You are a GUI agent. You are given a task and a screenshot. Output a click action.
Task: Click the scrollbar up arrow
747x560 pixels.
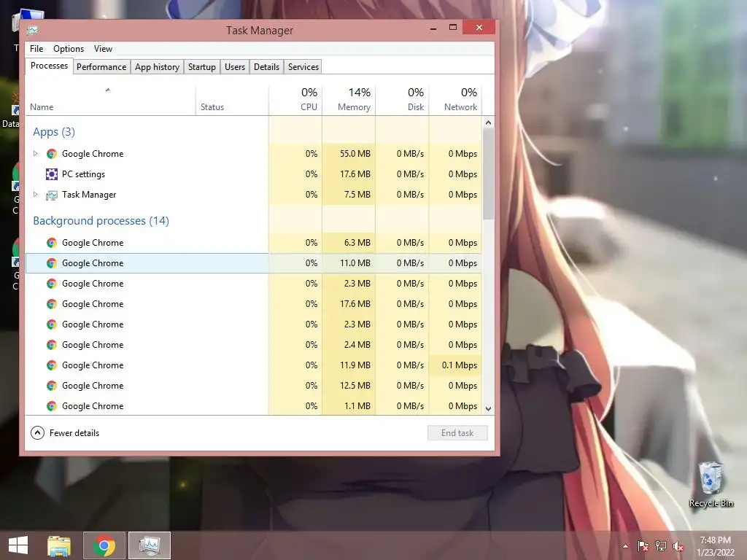click(488, 122)
